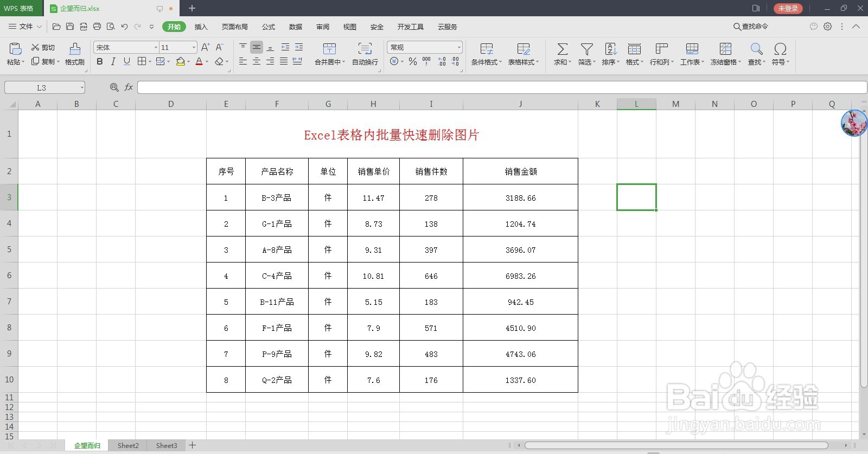Apply the cell borders icon
Viewport: 868px width, 454px height.
pyautogui.click(x=142, y=61)
